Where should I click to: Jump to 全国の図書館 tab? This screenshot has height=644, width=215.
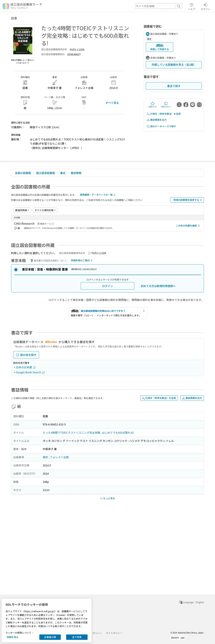click(x=23, y=173)
